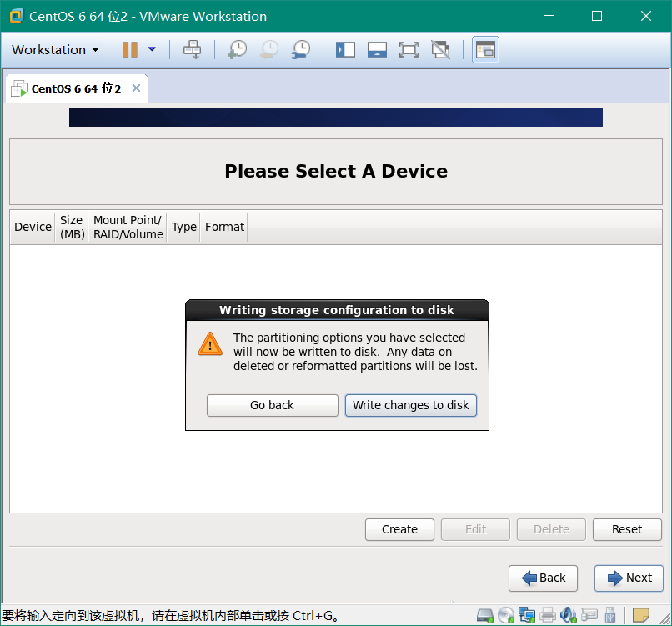Close the CentOS 6 64 位2 tab
The image size is (672, 626).
tap(136, 88)
